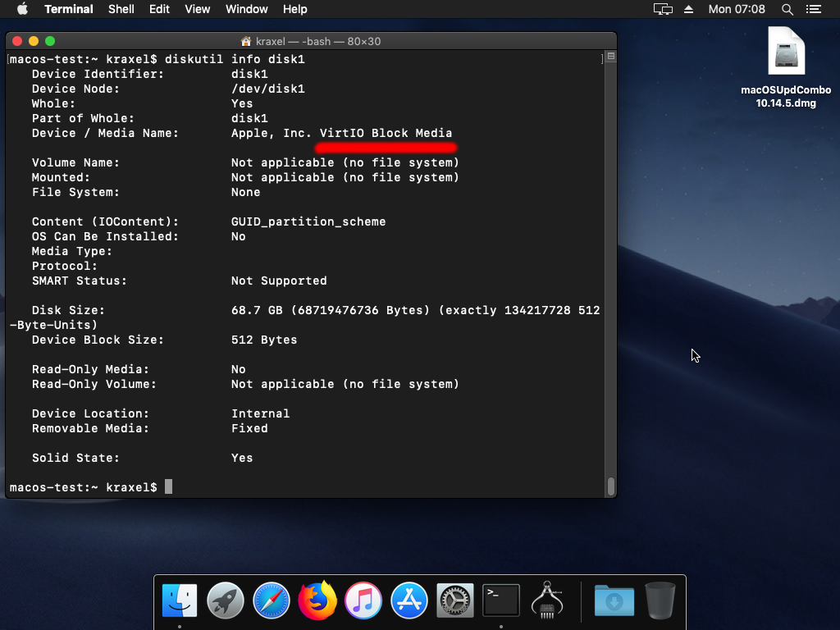Open the Apple menu

[22, 9]
